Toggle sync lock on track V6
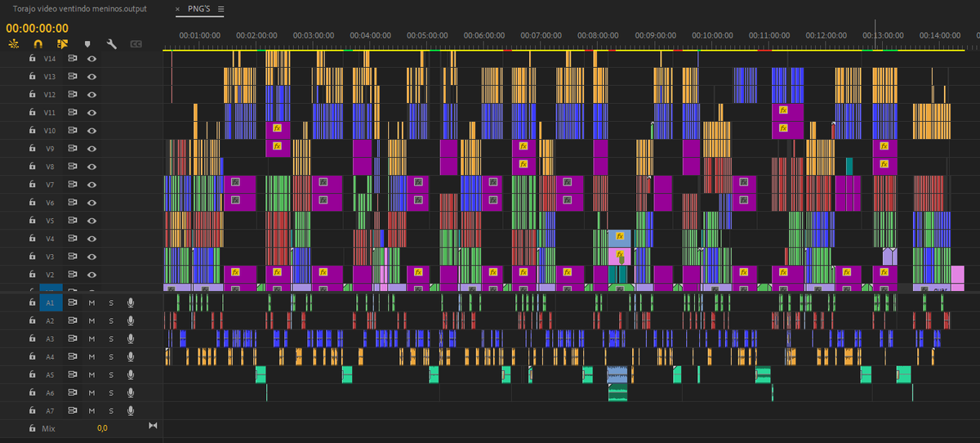 tap(72, 202)
